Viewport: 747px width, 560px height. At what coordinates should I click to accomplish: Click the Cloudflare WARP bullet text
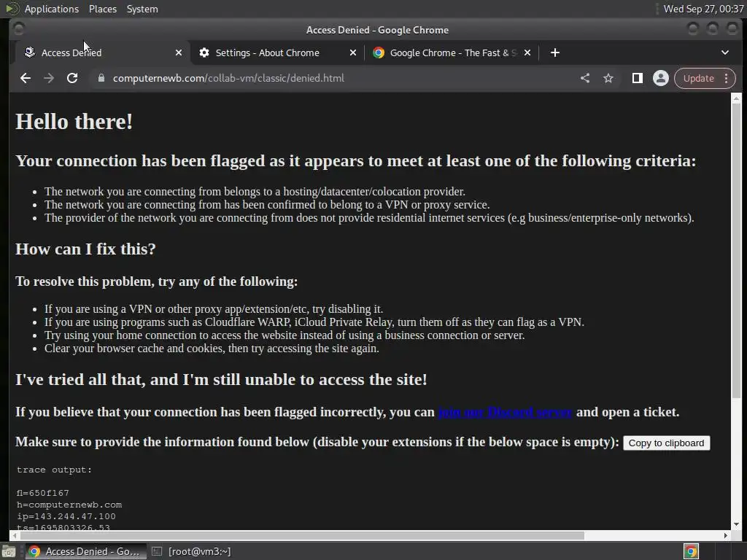[314, 322]
